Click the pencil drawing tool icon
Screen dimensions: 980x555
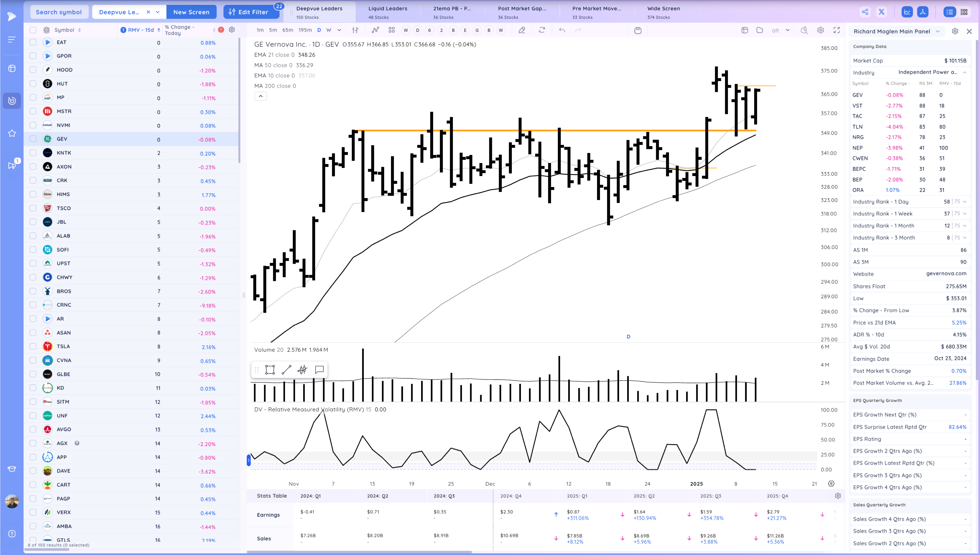click(522, 30)
